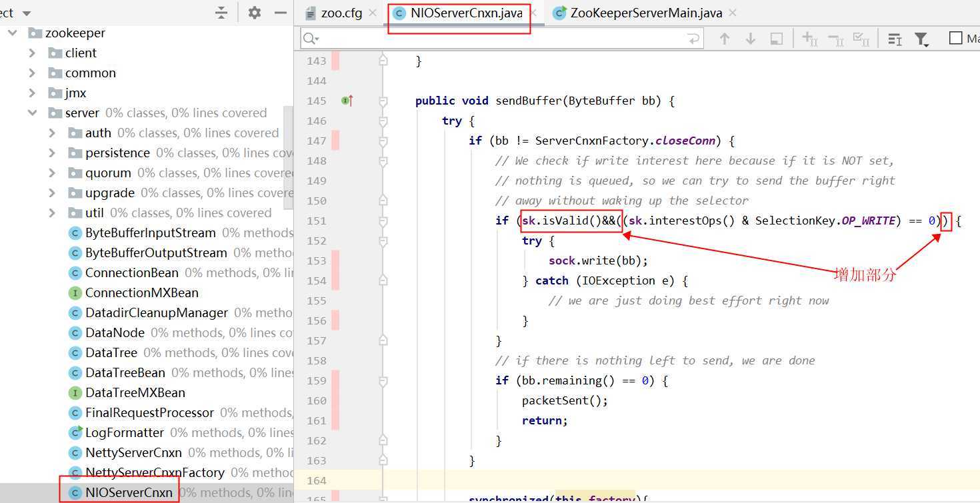The width and height of the screenshot is (980, 503).
Task: Open the search filter funnel icon
Action: click(922, 39)
